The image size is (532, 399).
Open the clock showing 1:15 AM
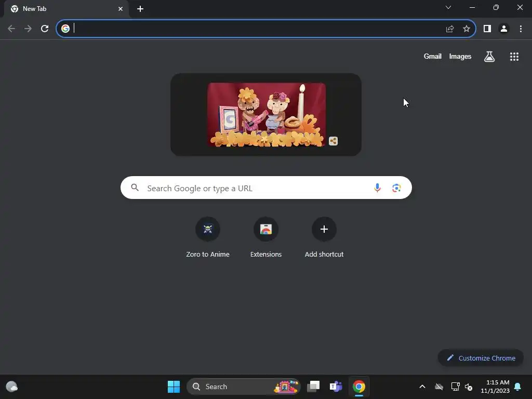pyautogui.click(x=495, y=387)
